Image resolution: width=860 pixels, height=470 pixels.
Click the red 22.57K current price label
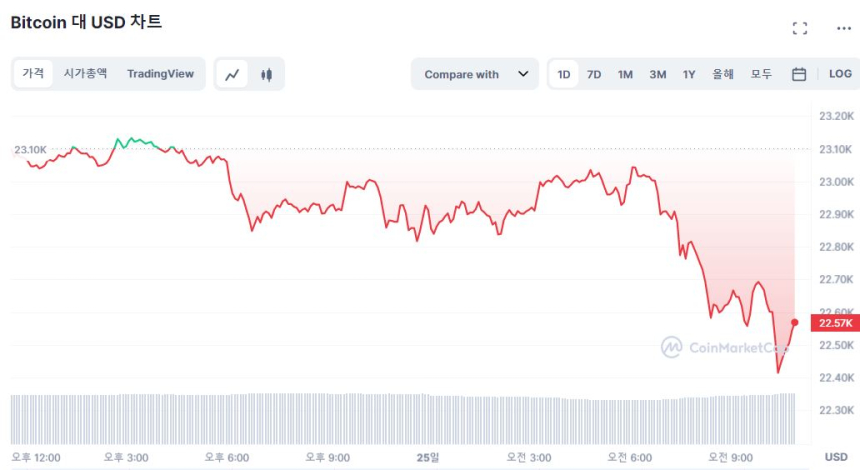834,323
